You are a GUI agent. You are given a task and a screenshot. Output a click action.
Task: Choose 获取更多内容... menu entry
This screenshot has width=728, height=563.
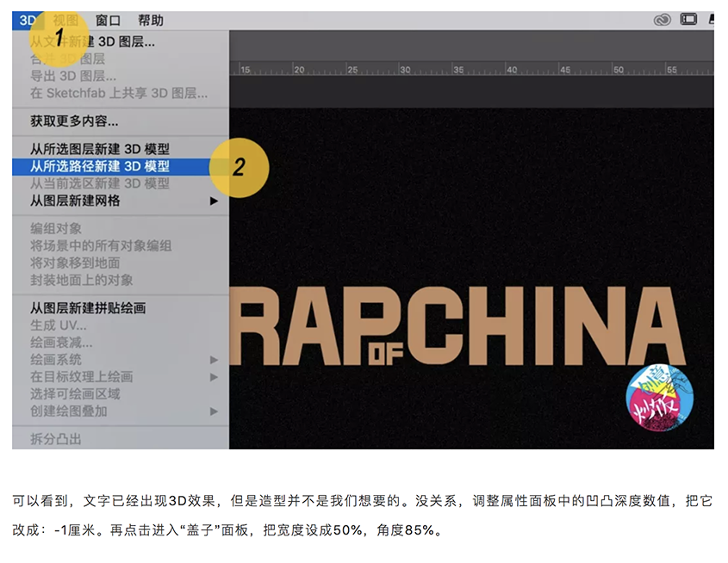point(74,121)
